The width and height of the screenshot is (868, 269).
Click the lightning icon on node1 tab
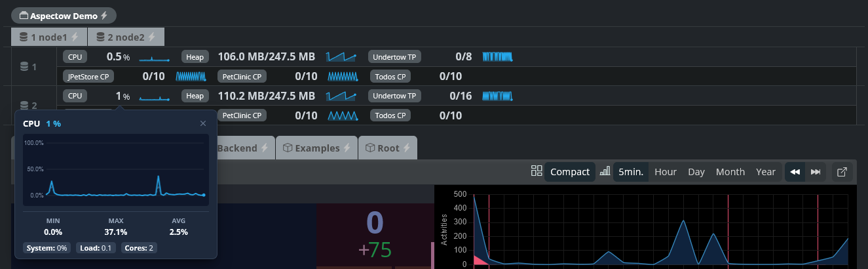tap(75, 37)
